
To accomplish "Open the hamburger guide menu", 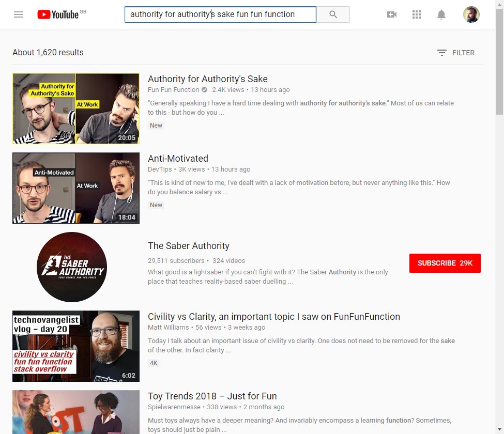I will pyautogui.click(x=19, y=14).
